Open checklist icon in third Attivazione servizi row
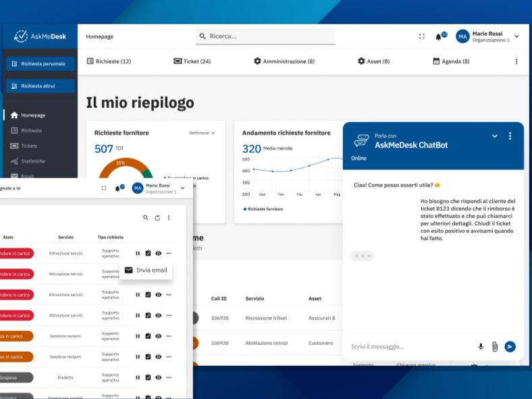 (148, 295)
